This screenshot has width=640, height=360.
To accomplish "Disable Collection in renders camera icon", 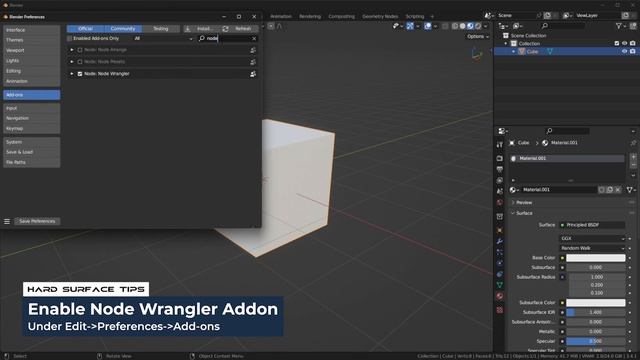I will (633, 43).
